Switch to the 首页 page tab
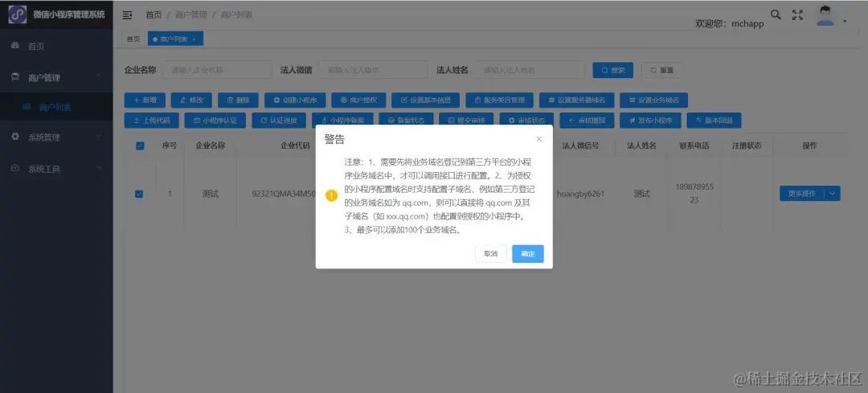Image resolution: width=868 pixels, height=393 pixels. pos(133,39)
